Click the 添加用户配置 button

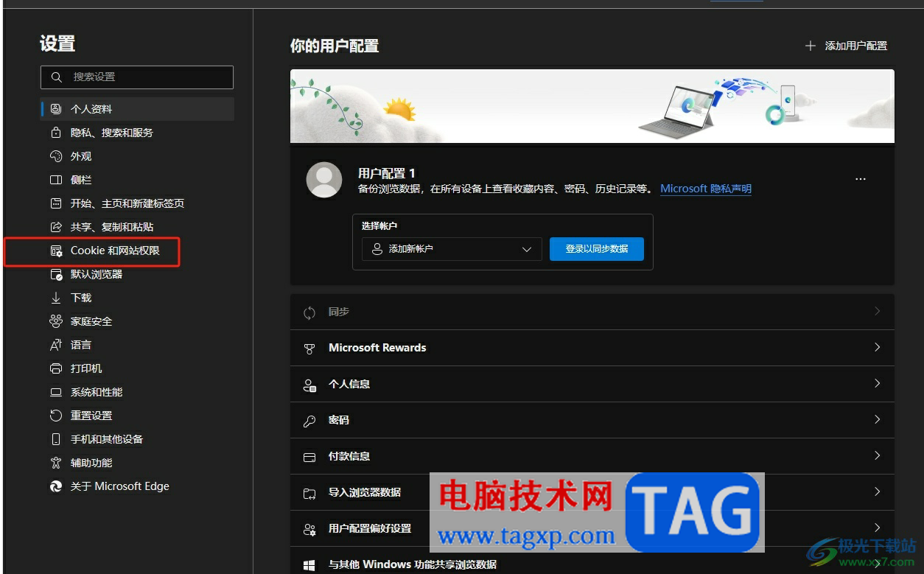pos(846,46)
